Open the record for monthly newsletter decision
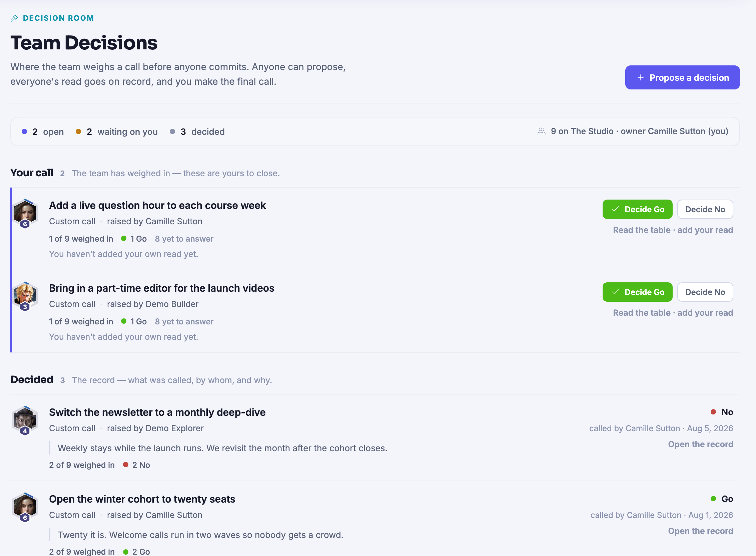756x556 pixels. (x=701, y=445)
